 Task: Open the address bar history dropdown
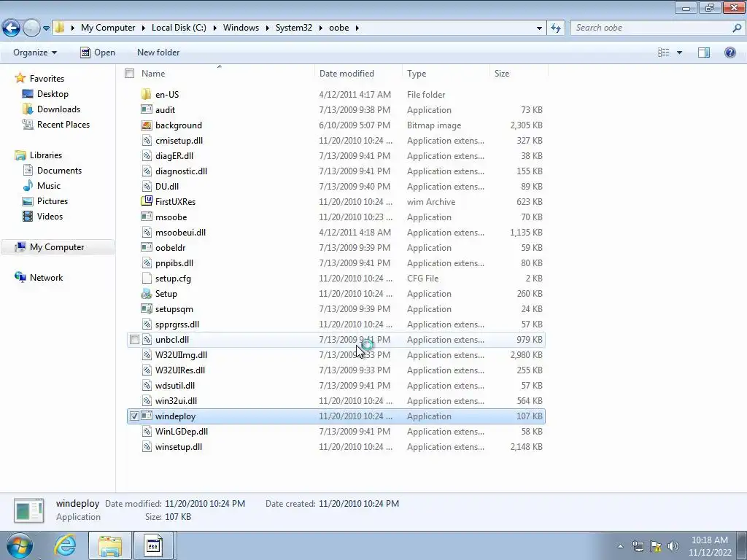pyautogui.click(x=539, y=28)
